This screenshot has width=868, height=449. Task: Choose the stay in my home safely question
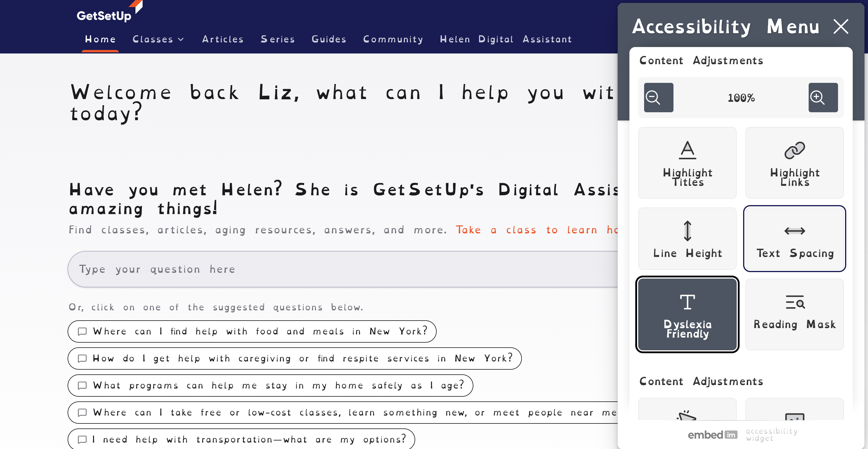[x=270, y=385]
